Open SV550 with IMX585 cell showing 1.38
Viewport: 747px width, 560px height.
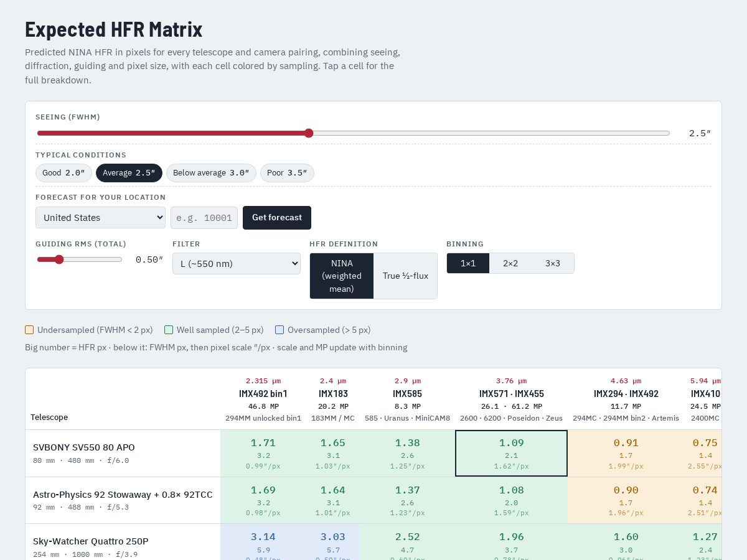pos(408,453)
